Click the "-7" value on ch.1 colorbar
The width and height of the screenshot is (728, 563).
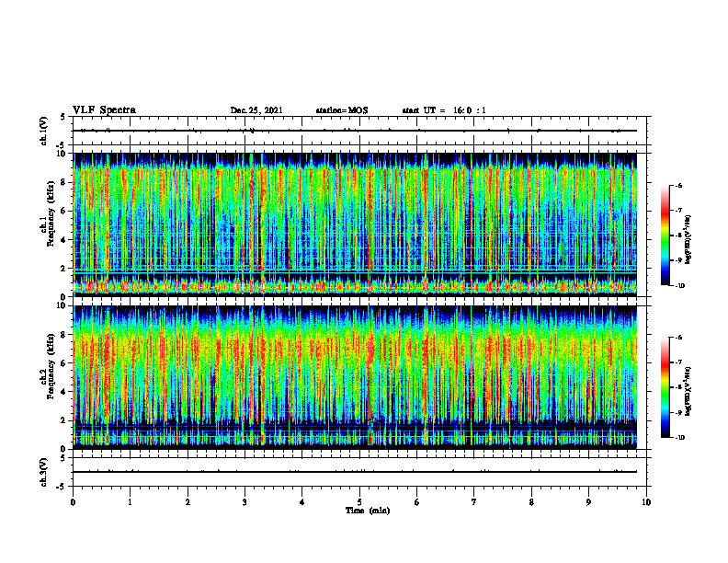click(x=678, y=211)
